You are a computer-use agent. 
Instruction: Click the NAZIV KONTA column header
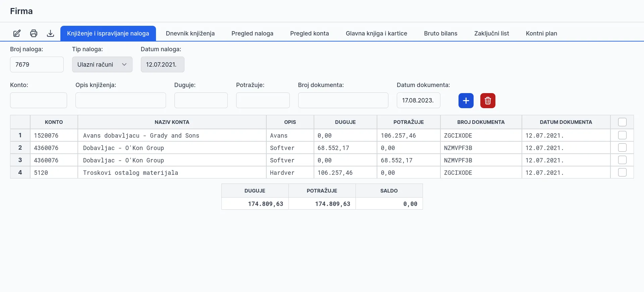click(x=172, y=122)
